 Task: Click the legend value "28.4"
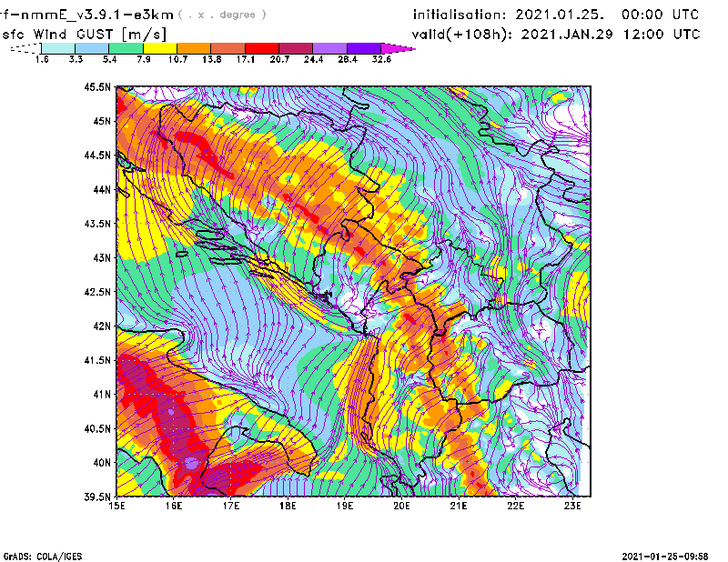tap(348, 59)
